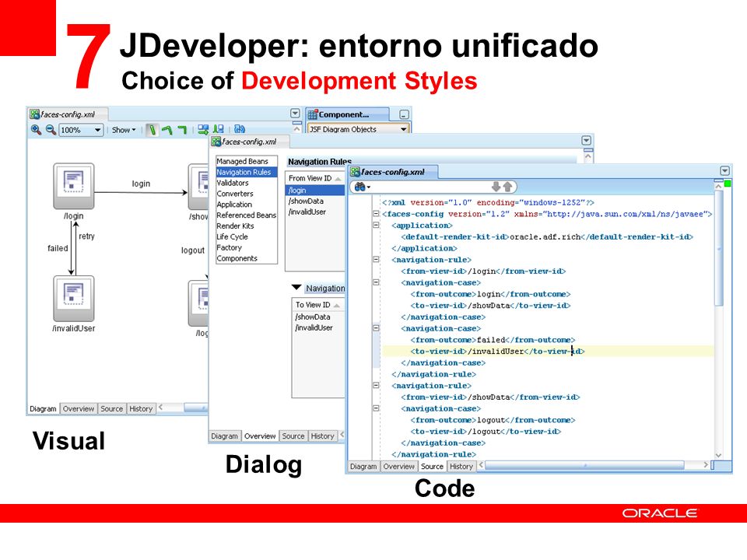Collapse the application XML element
The image size is (747, 560).
click(376, 225)
